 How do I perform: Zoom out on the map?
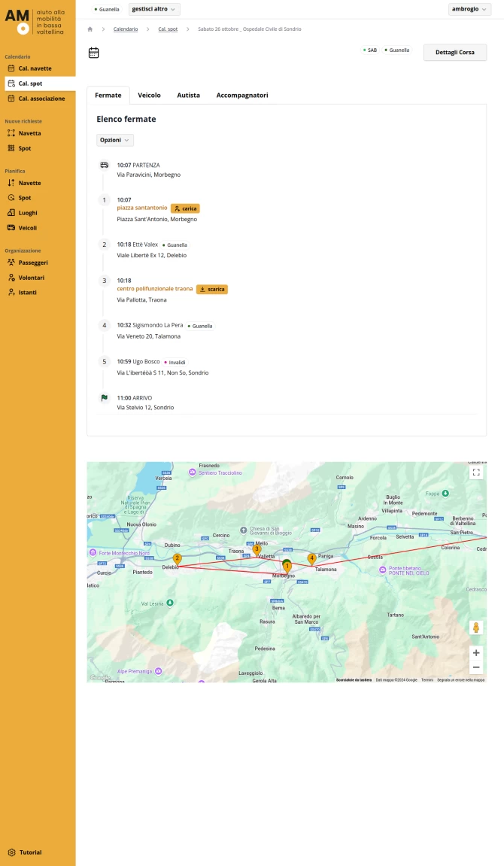pos(475,667)
